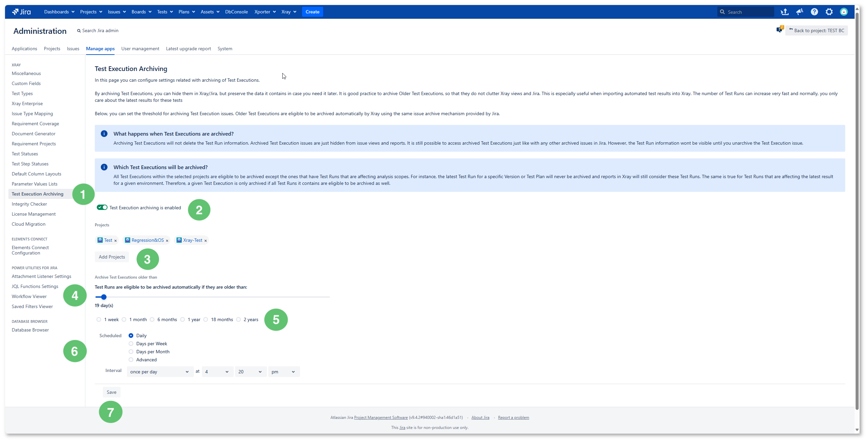This screenshot has width=868, height=442.
Task: Click the info icon beside 'Which Test Executions'
Action: [104, 167]
